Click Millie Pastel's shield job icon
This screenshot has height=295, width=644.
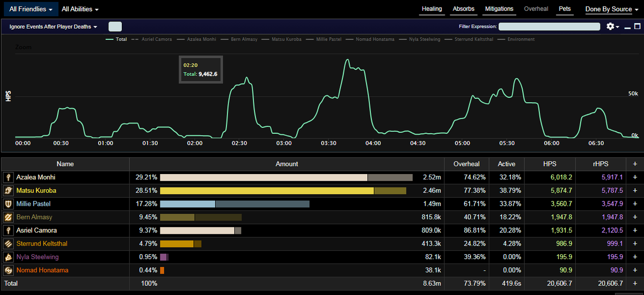coord(8,204)
